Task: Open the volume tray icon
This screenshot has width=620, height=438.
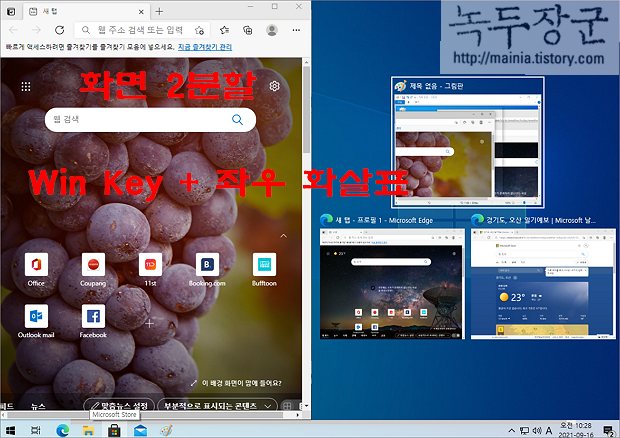Action: pyautogui.click(x=537, y=430)
